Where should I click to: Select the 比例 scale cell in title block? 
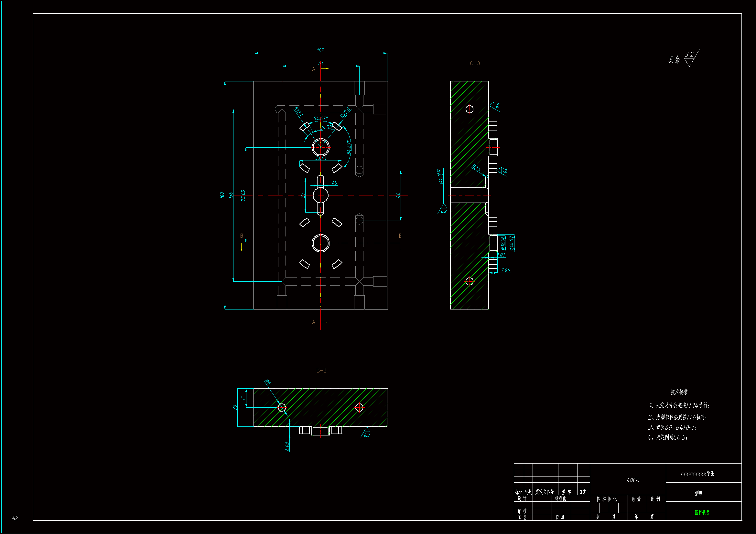(x=655, y=499)
